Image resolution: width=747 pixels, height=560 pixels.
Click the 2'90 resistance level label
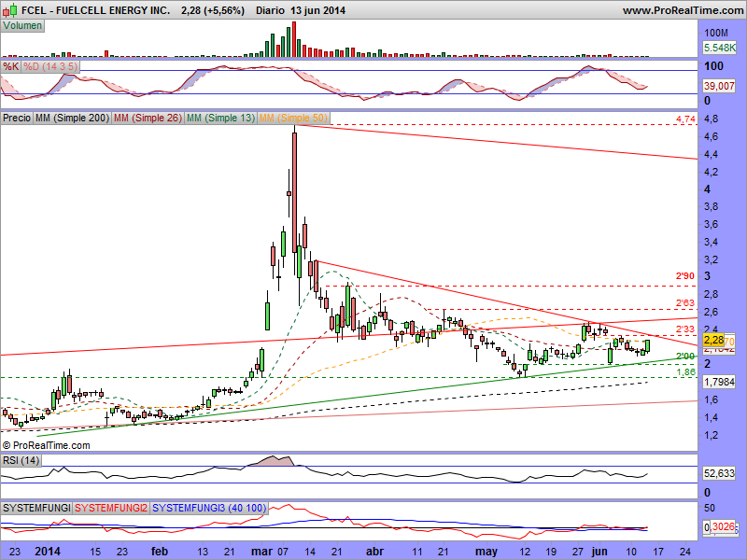685,276
